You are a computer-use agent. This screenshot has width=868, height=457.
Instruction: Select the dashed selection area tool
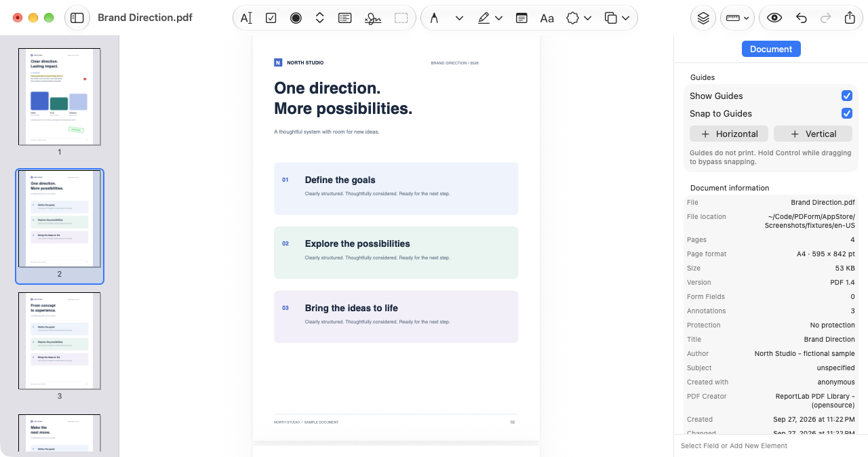tap(401, 18)
